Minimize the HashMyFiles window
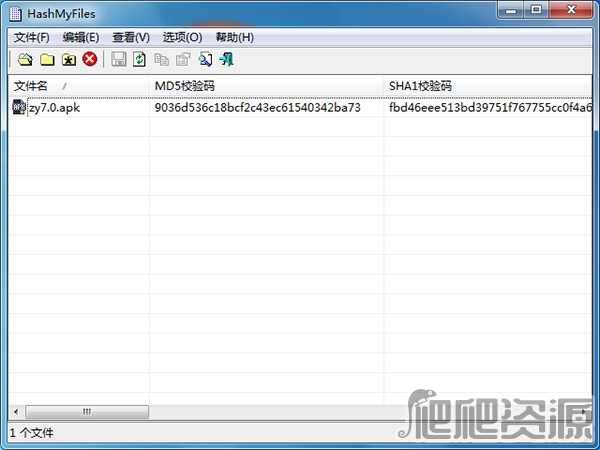The image size is (600, 450). click(x=511, y=10)
